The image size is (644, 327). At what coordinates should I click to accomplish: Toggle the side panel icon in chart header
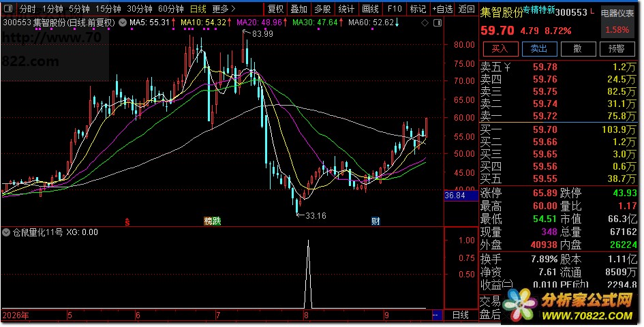[438, 23]
